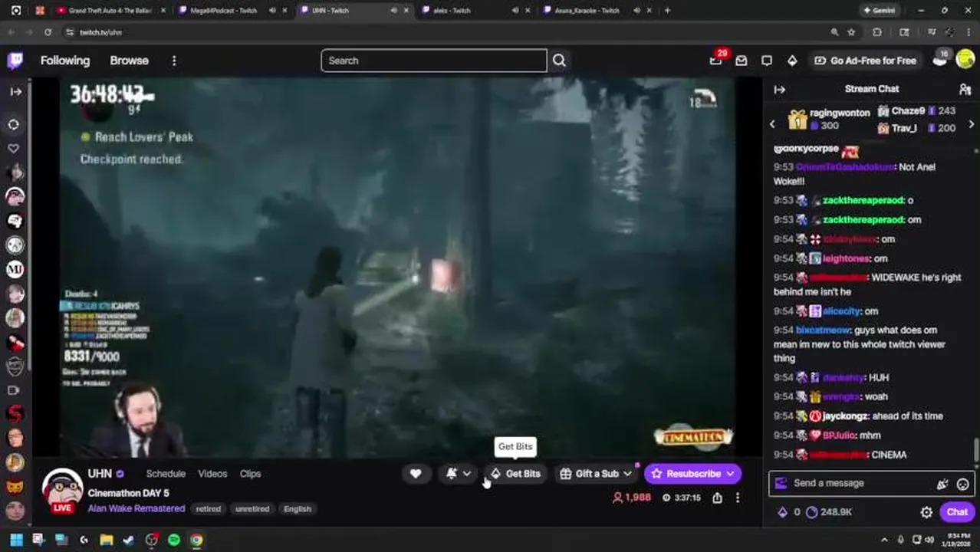
Task: Mute the Asuna_Karaoke tab audio
Action: (x=637, y=11)
